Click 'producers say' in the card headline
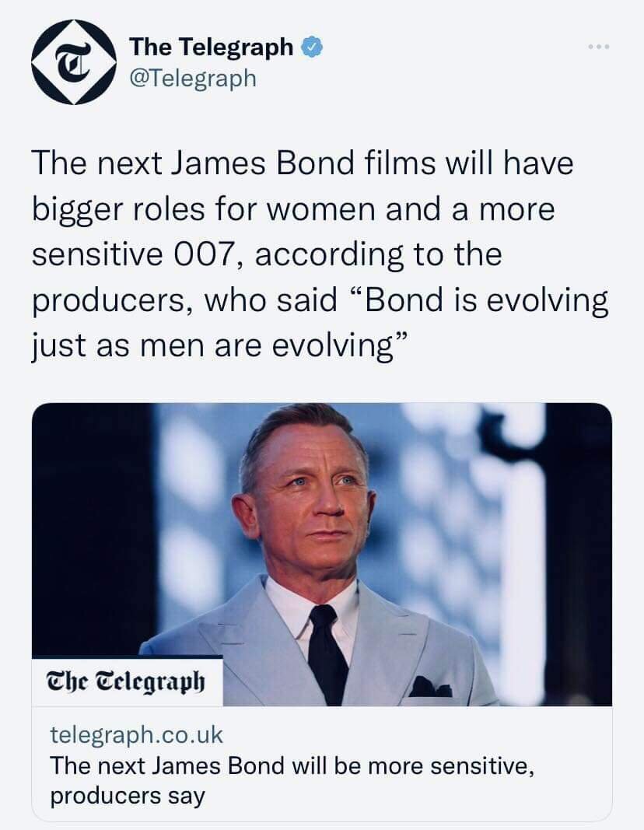The height and width of the screenshot is (830, 644). [128, 796]
